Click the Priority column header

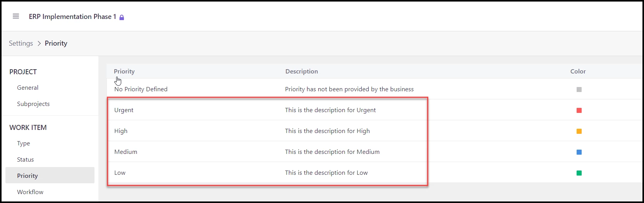(x=124, y=72)
